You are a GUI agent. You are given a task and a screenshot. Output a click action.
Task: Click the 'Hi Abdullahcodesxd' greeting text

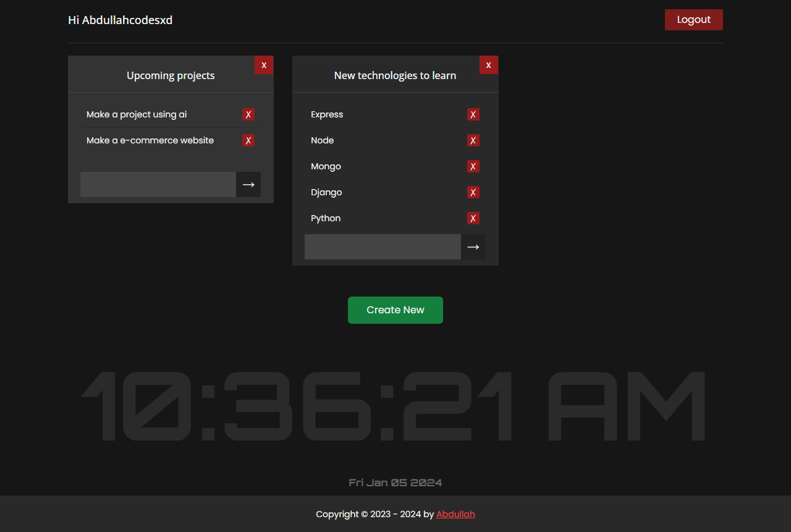pyautogui.click(x=120, y=20)
